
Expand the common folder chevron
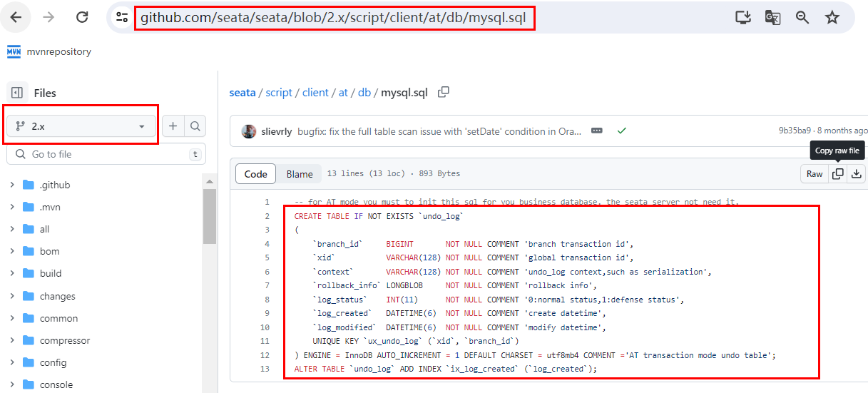(12, 318)
